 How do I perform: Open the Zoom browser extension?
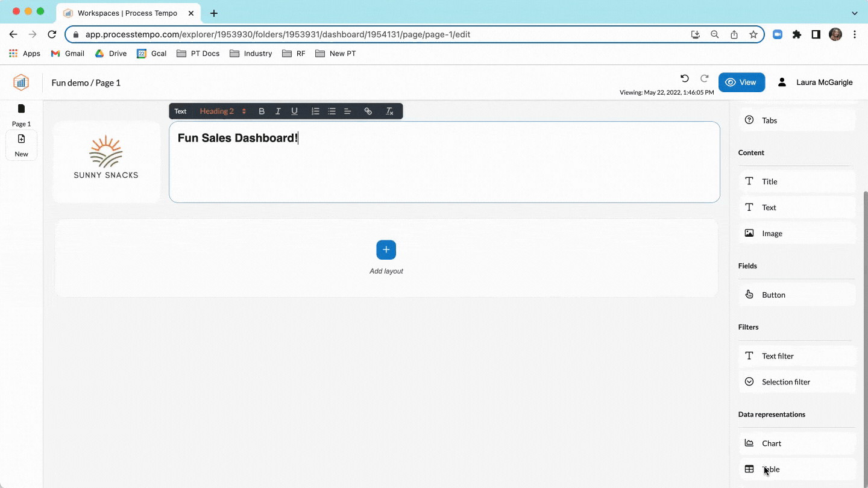(778, 34)
